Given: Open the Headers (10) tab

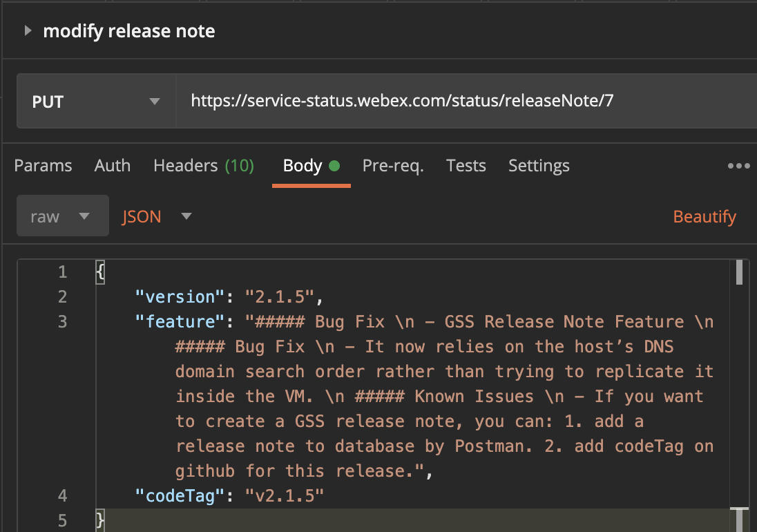Looking at the screenshot, I should pos(204,166).
